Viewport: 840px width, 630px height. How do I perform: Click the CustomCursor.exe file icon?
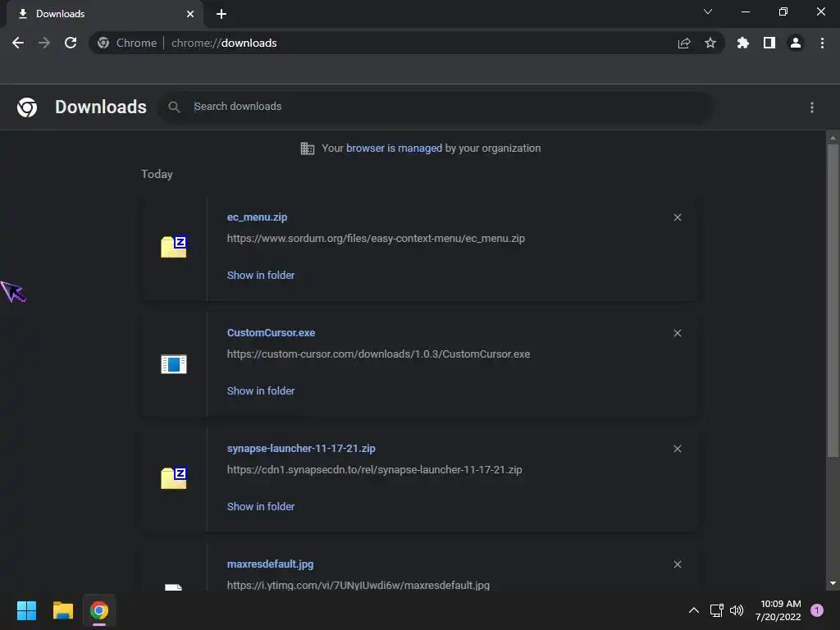pyautogui.click(x=174, y=364)
